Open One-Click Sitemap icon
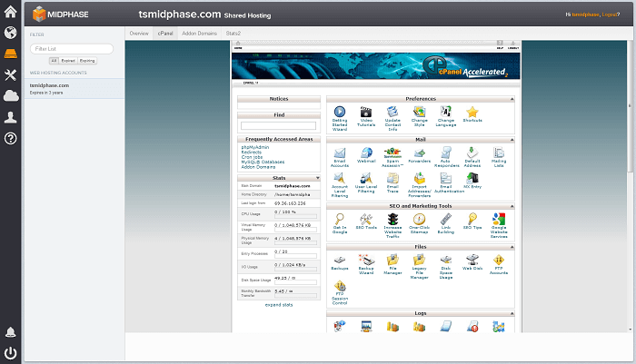The width and height of the screenshot is (636, 364). [x=419, y=219]
